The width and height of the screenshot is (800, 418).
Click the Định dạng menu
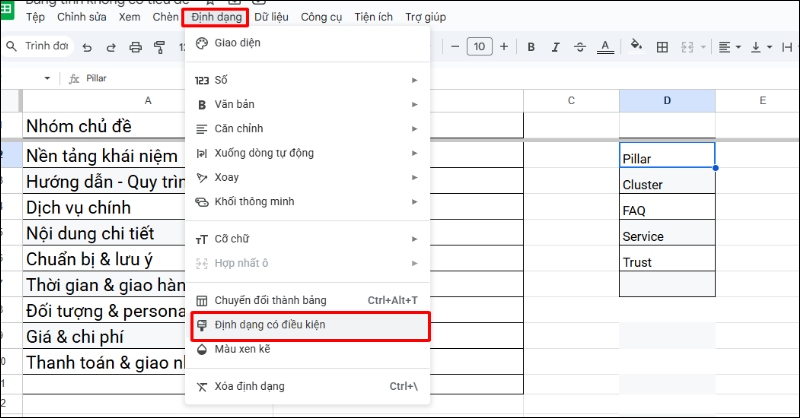[x=216, y=17]
